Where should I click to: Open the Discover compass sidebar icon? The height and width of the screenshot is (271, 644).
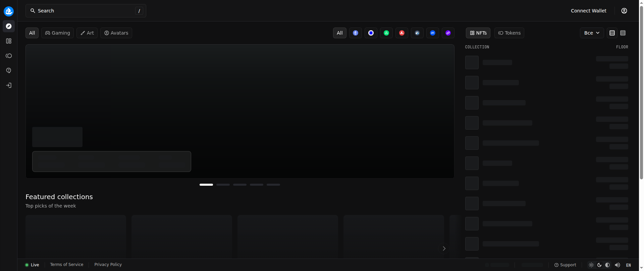[x=9, y=26]
